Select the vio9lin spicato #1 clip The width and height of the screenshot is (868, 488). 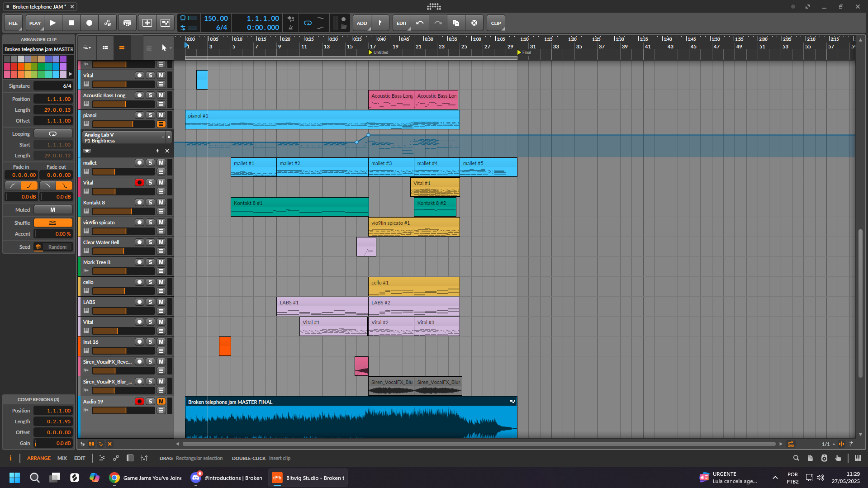click(x=414, y=227)
